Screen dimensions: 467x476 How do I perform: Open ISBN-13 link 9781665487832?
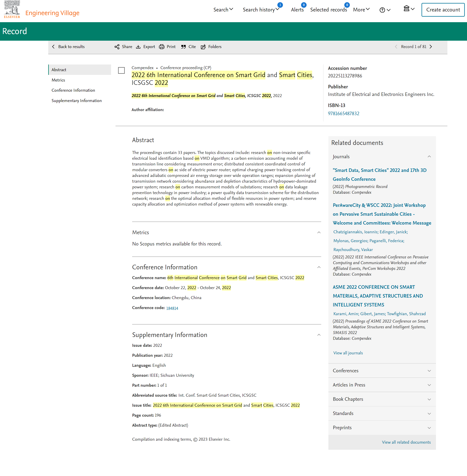click(x=343, y=113)
